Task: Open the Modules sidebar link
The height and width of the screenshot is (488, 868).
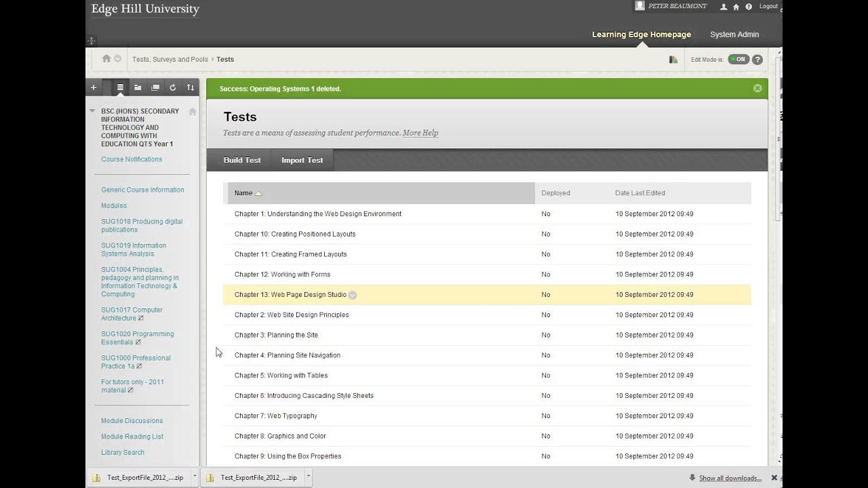Action: (x=114, y=205)
